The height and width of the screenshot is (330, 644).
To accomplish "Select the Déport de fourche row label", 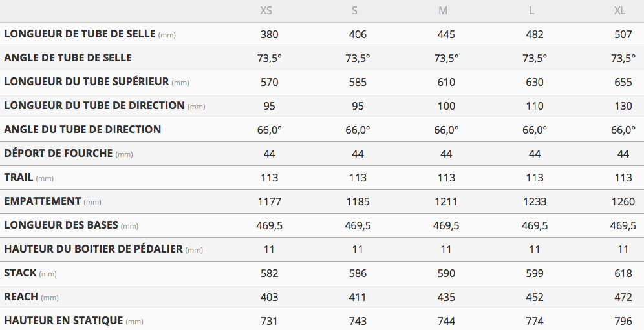I will coord(59,154).
